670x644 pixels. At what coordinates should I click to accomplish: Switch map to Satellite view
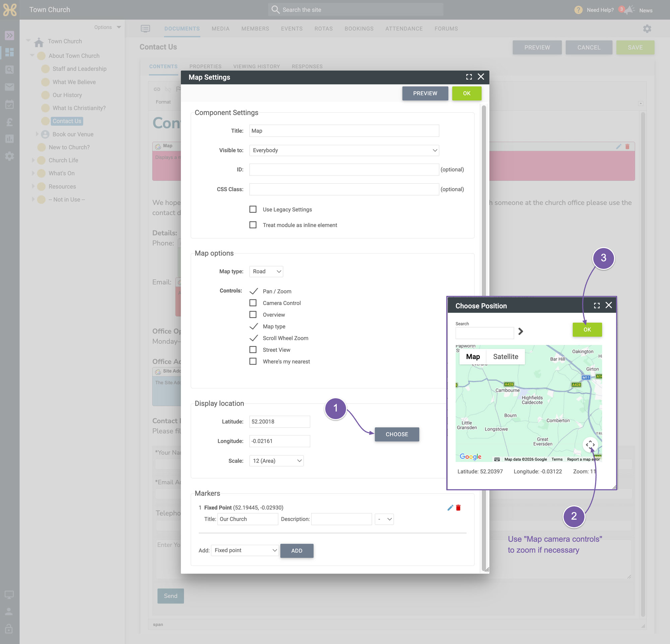[x=506, y=357]
